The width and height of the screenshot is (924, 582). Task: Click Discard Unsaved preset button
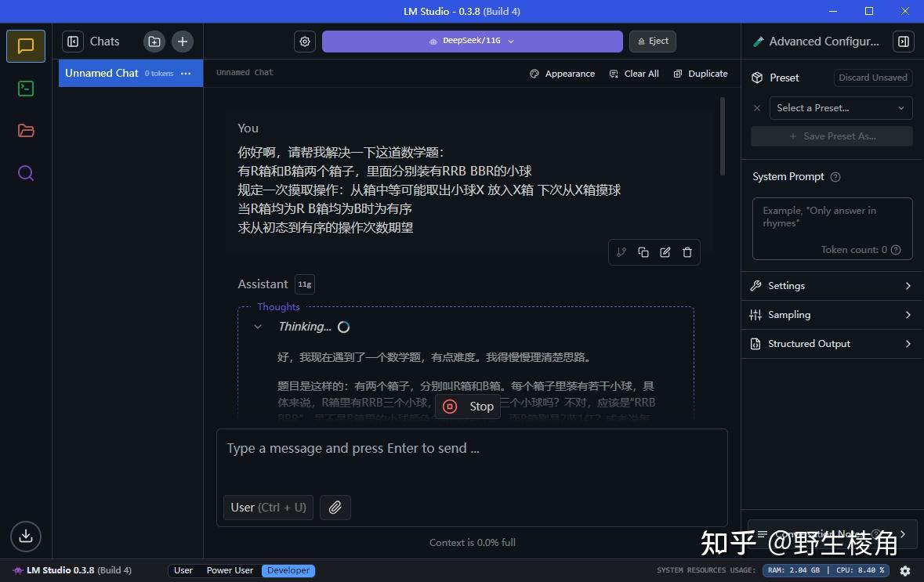pos(873,78)
